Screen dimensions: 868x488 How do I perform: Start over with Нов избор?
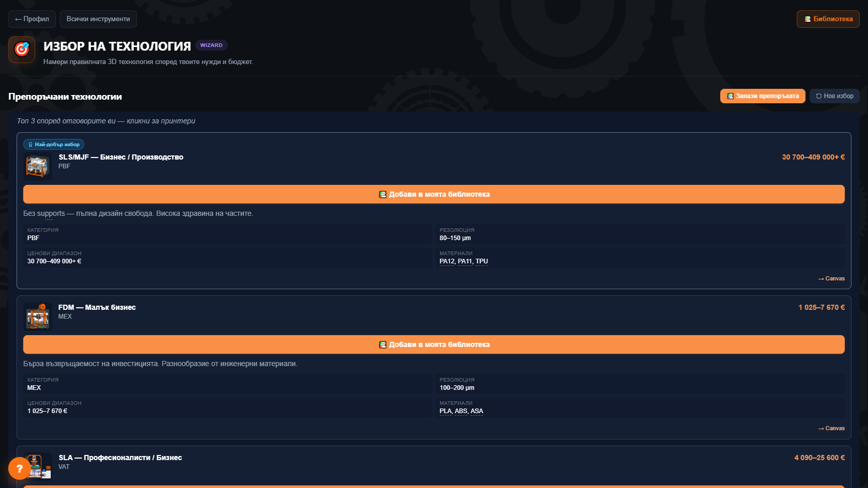click(x=834, y=96)
